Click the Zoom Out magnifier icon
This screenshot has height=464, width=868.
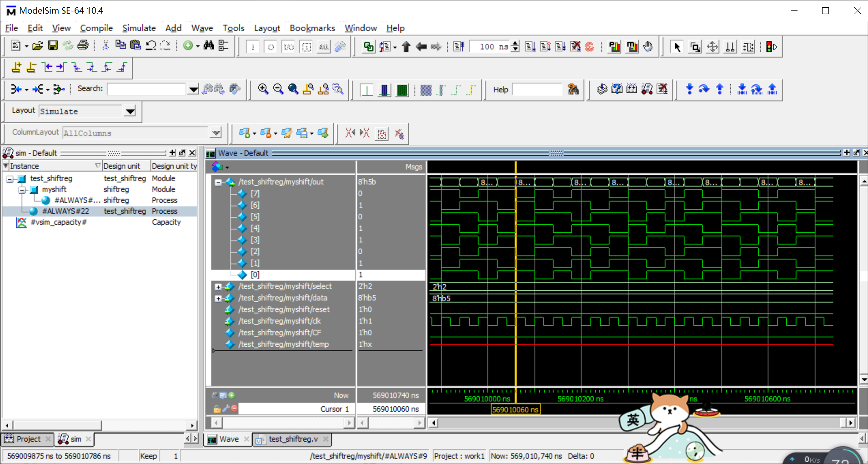(278, 89)
